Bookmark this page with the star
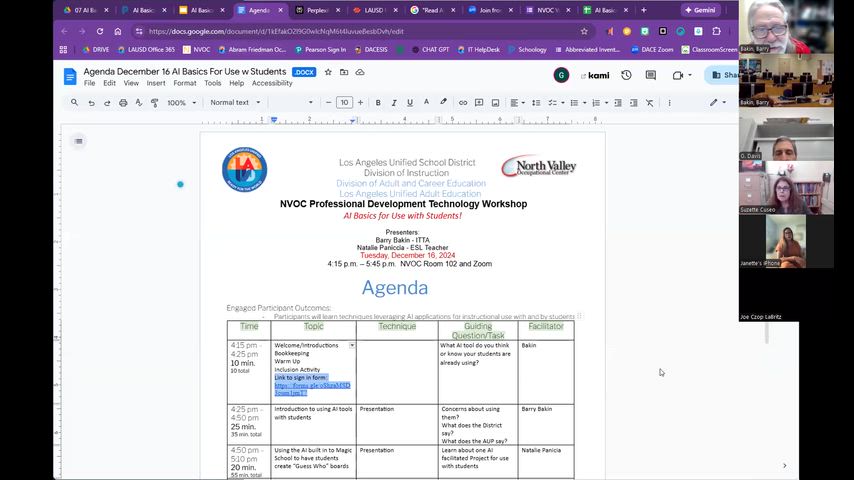 pos(584,32)
